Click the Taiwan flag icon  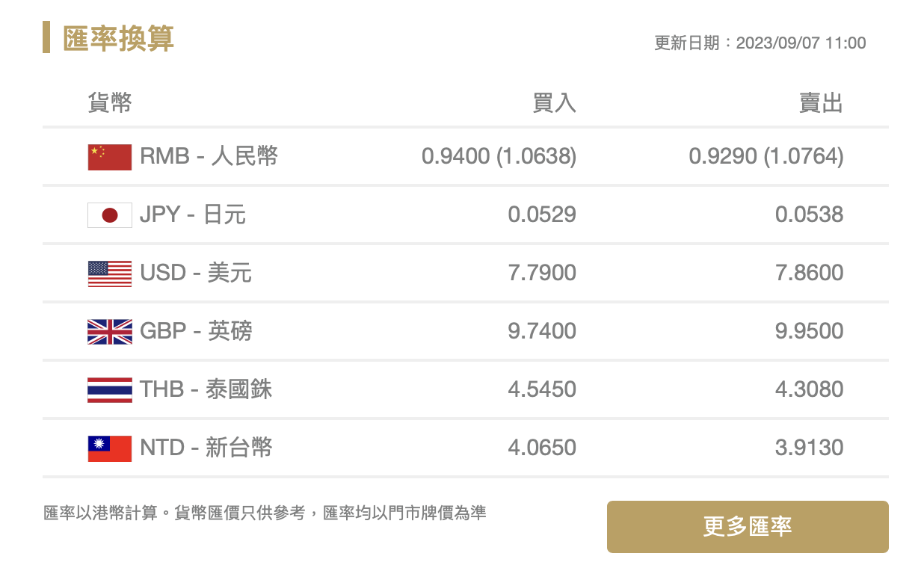point(110,448)
